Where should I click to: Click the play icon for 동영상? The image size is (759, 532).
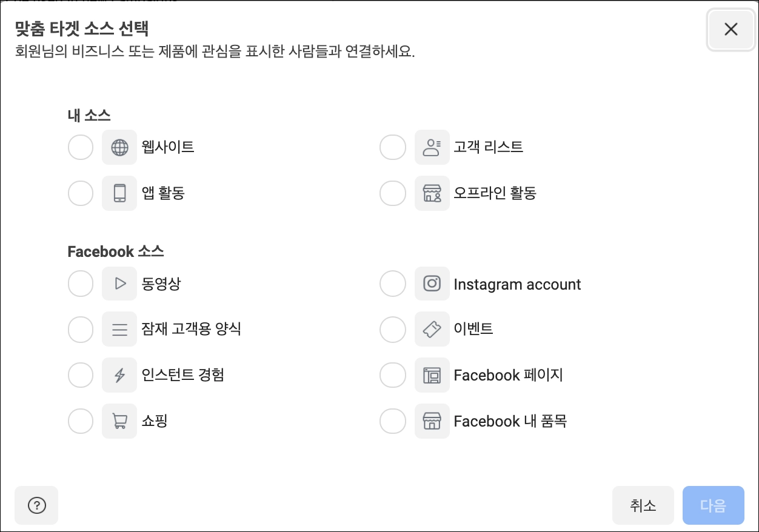119,284
